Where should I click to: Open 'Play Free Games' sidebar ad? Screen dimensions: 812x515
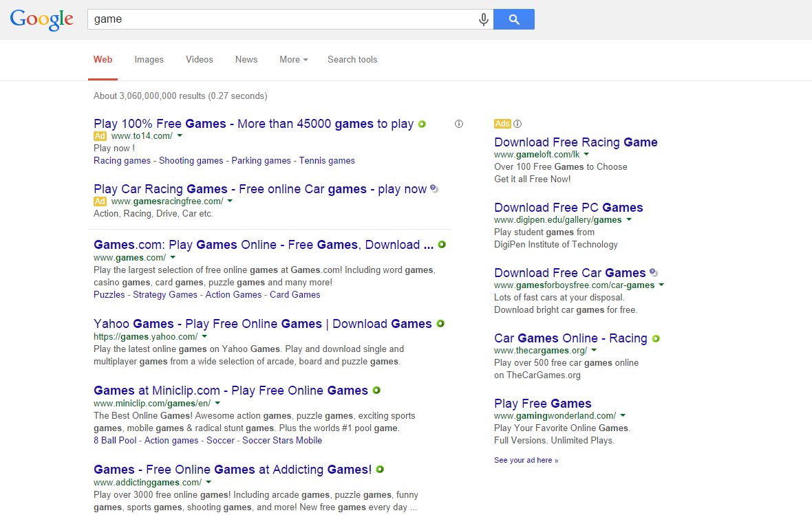point(543,403)
